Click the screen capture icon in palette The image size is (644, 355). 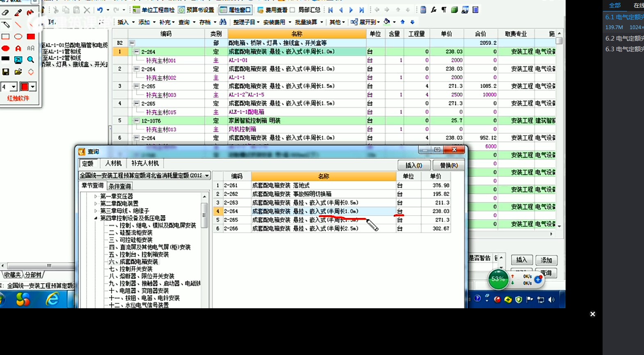pos(18,60)
